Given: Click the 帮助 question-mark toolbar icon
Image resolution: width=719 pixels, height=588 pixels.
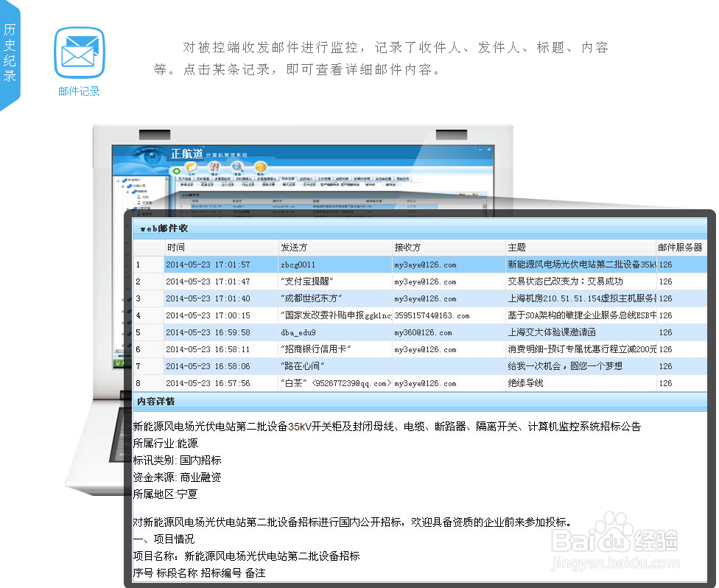Looking at the screenshot, I should pyautogui.click(x=261, y=168).
